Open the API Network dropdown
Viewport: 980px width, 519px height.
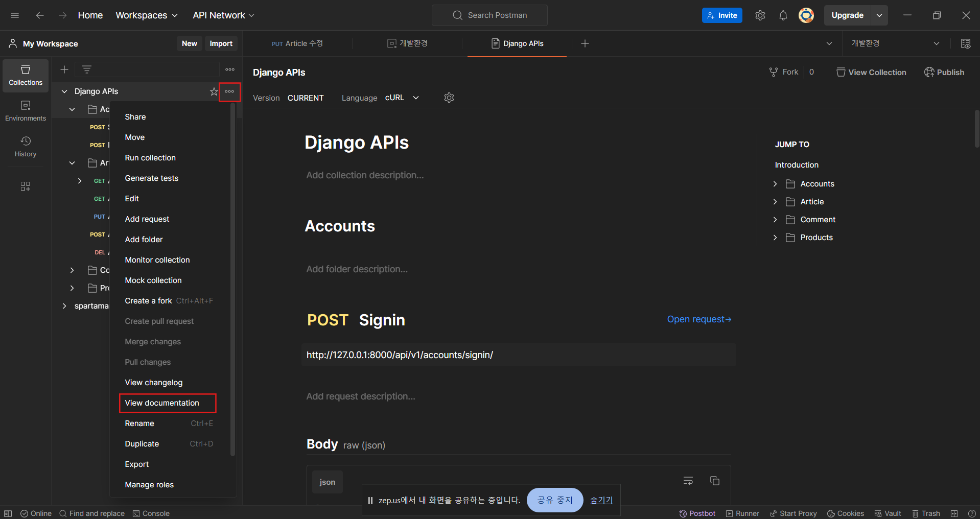(223, 15)
